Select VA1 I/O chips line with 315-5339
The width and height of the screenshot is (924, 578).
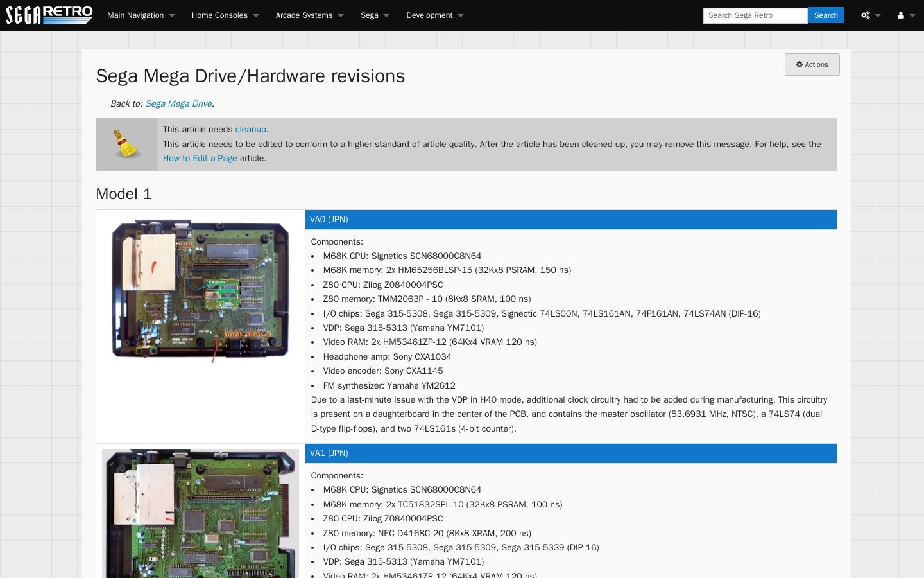pos(461,547)
